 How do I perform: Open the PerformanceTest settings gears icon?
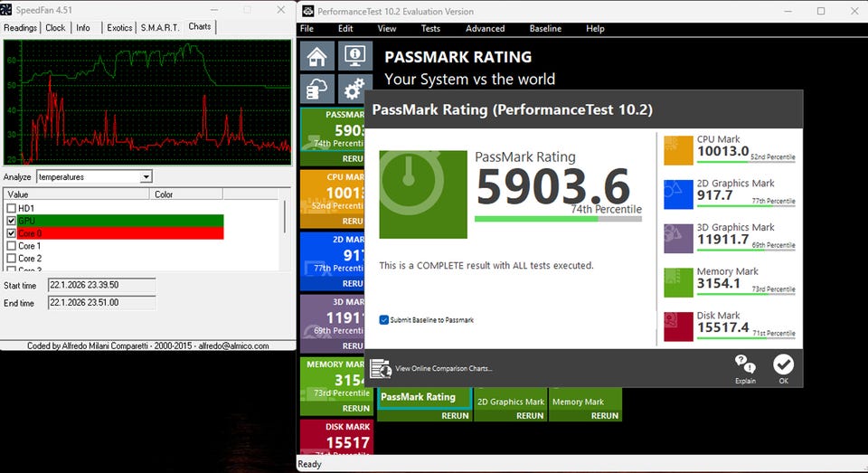point(354,89)
